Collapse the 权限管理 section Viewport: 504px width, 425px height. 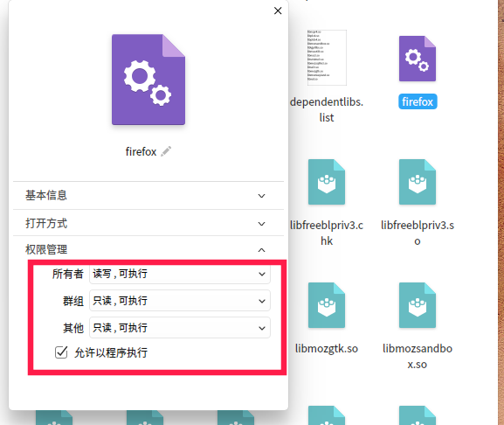(148, 249)
